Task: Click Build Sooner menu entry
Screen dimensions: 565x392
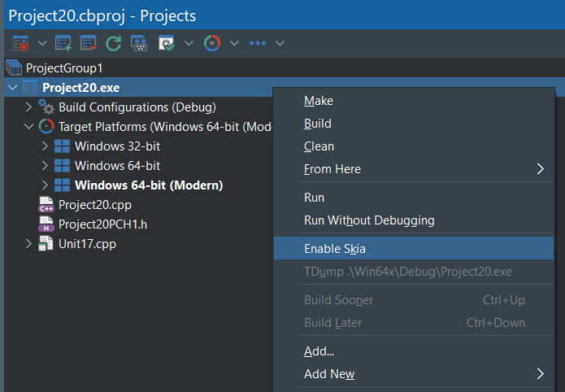Action: coord(414,299)
